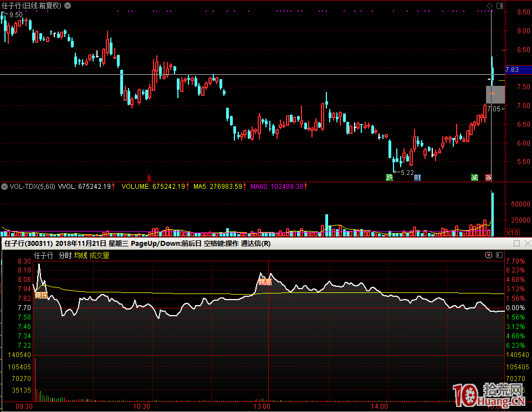The width and height of the screenshot is (532, 412).
Task: Close the 任子行 intraday popup window
Action: click(x=526, y=243)
